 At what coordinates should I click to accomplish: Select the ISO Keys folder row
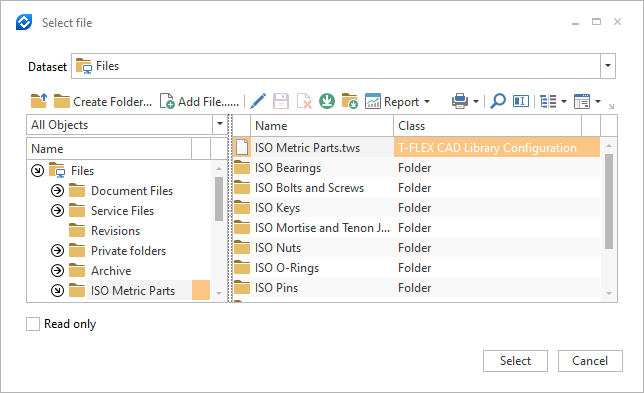[x=416, y=208]
